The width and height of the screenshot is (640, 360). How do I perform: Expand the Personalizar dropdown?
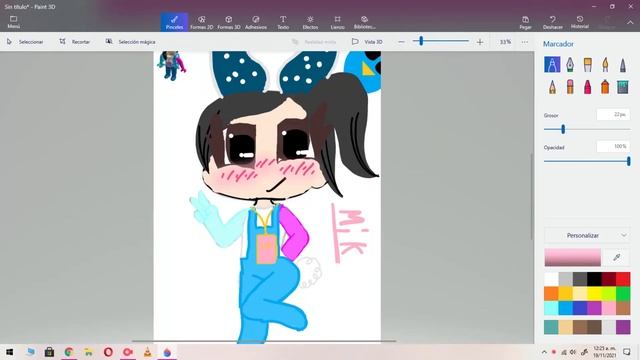[x=587, y=236]
